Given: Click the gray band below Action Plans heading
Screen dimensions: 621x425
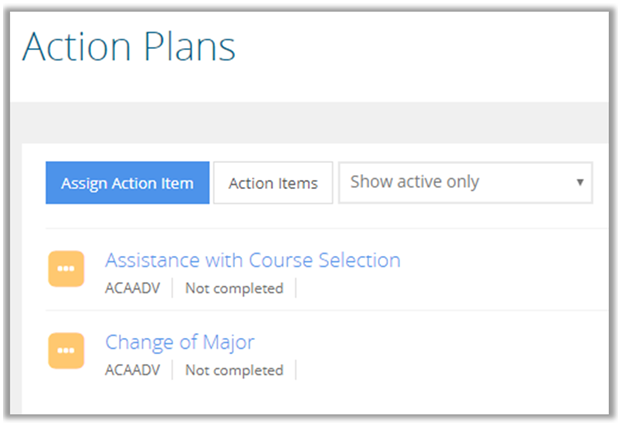Looking at the screenshot, I should 310,120.
